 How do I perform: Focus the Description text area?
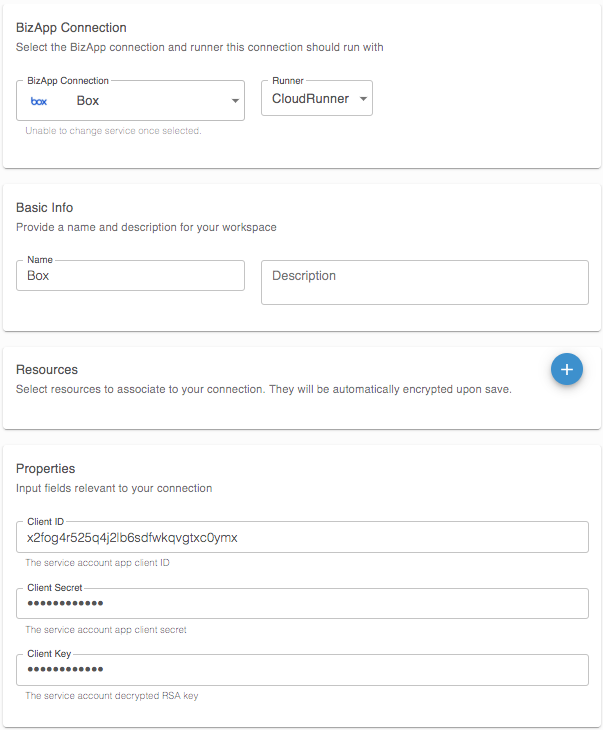(424, 282)
